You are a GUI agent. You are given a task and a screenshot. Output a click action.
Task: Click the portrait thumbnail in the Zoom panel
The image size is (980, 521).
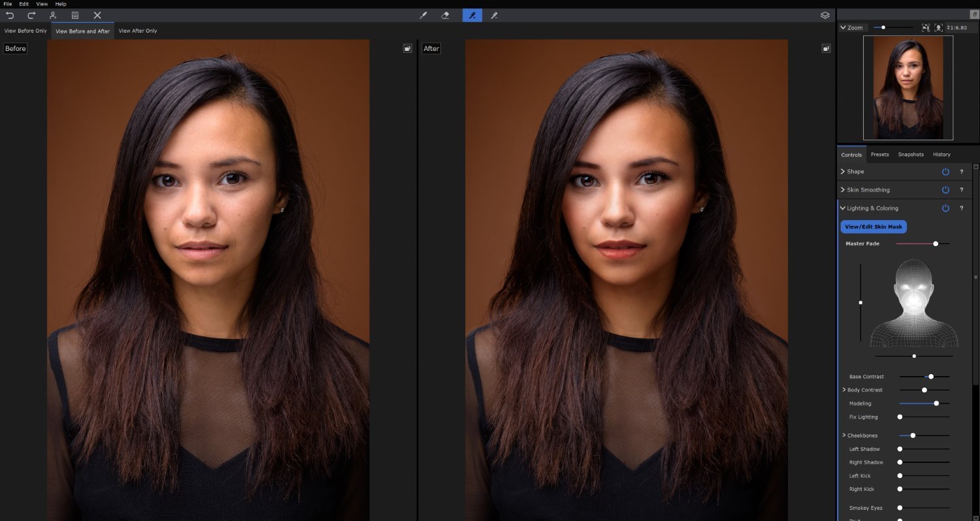(908, 87)
